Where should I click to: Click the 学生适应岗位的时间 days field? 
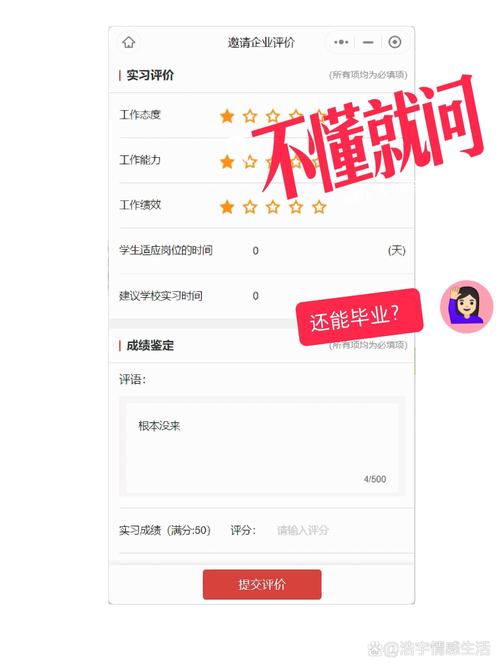coord(315,251)
